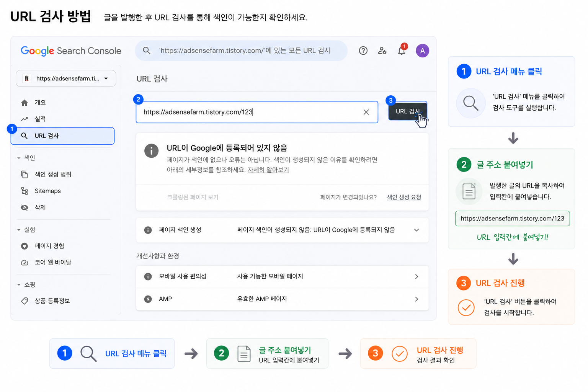Click the Google Search Console logo
The height and width of the screenshot is (392, 588).
[x=71, y=51]
